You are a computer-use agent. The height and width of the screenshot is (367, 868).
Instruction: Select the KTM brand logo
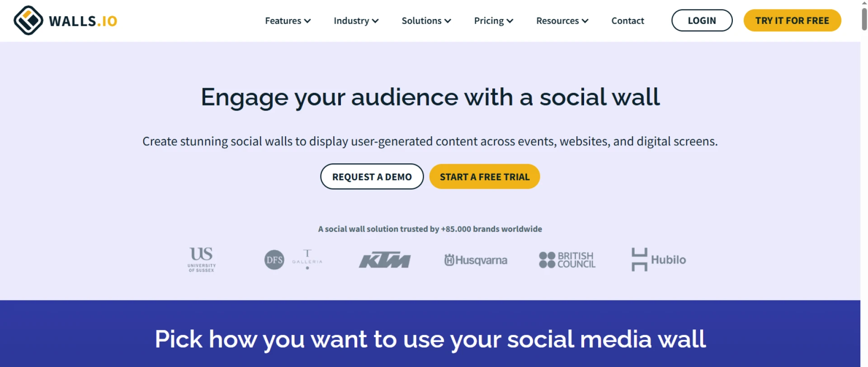click(385, 259)
